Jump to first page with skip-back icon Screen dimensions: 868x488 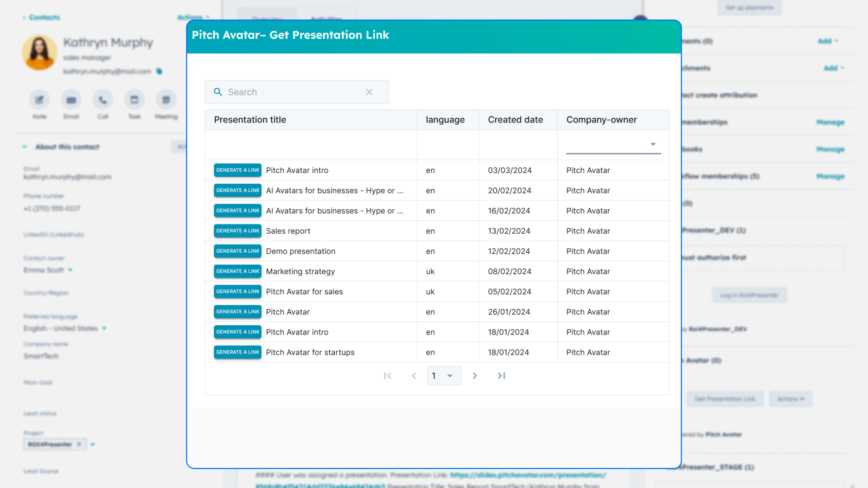[x=388, y=375]
